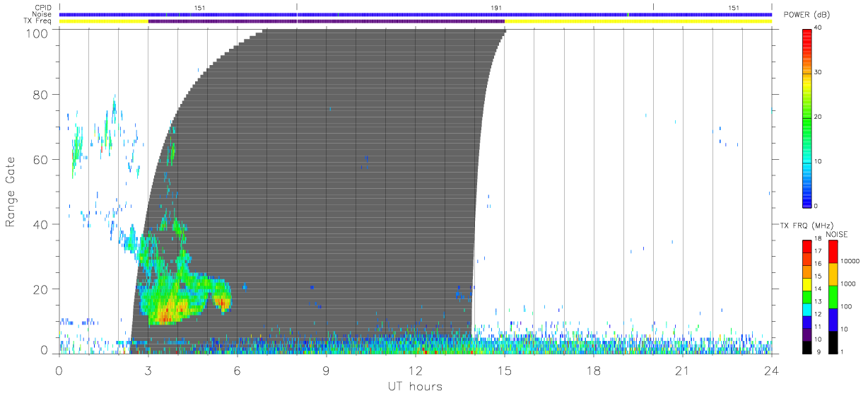Click the 100 tick on Range Gate axis
The image size is (868, 401).
tap(37, 33)
